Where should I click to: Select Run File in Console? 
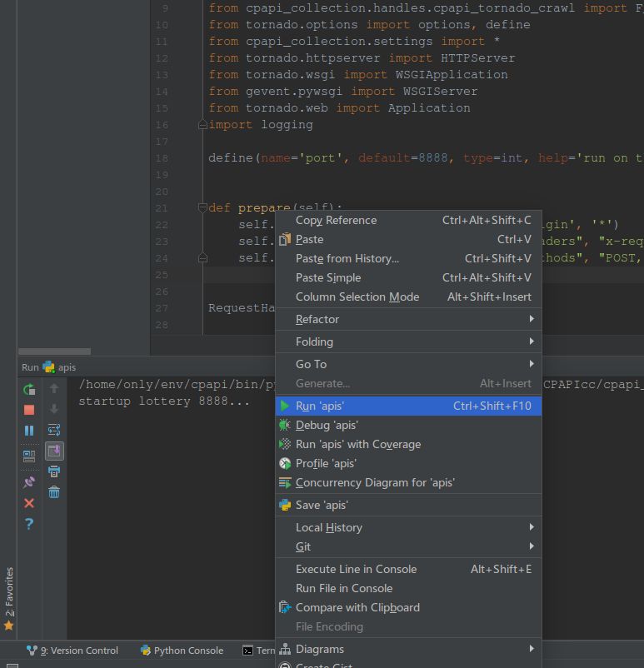tap(408, 588)
